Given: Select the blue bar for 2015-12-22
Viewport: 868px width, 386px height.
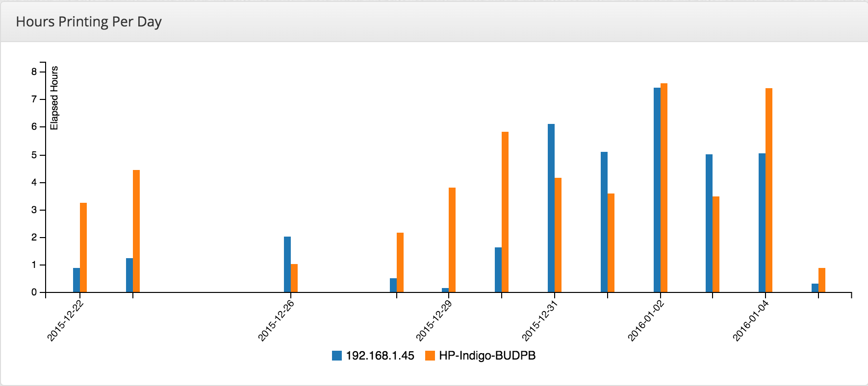Looking at the screenshot, I should click(x=77, y=280).
